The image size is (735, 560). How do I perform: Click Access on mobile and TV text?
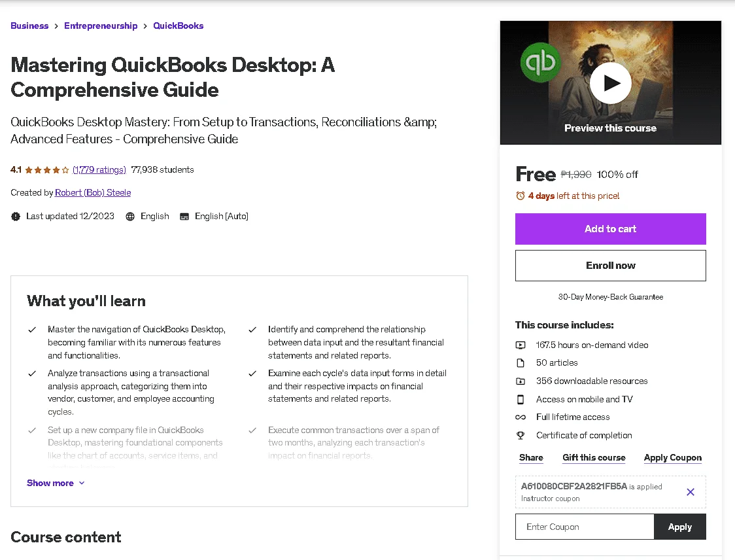click(585, 400)
